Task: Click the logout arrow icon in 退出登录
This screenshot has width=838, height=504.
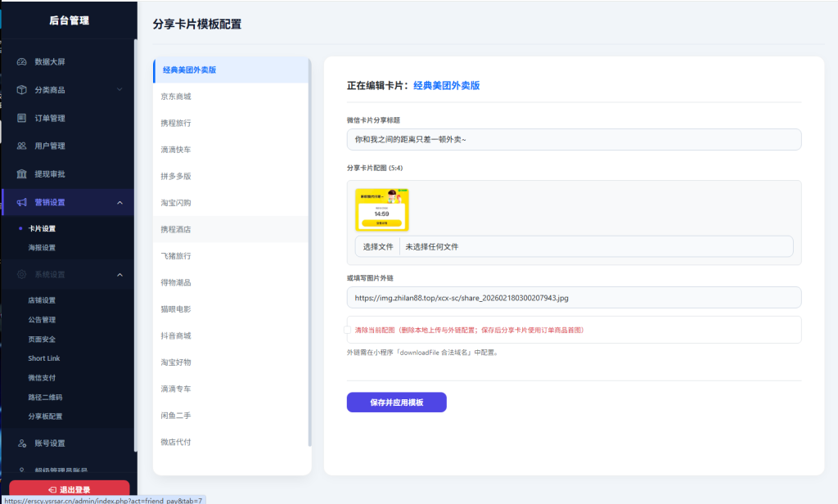Action: 52,489
